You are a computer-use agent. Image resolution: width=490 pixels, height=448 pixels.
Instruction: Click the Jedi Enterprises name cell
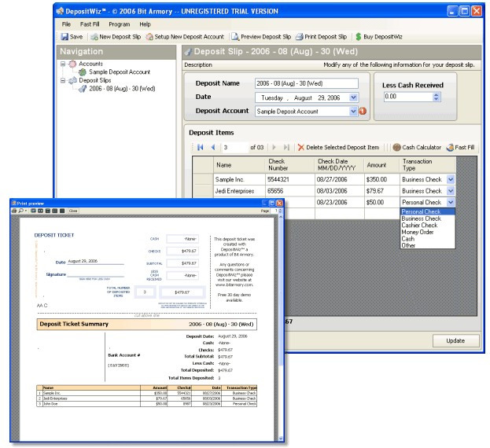[239, 191]
